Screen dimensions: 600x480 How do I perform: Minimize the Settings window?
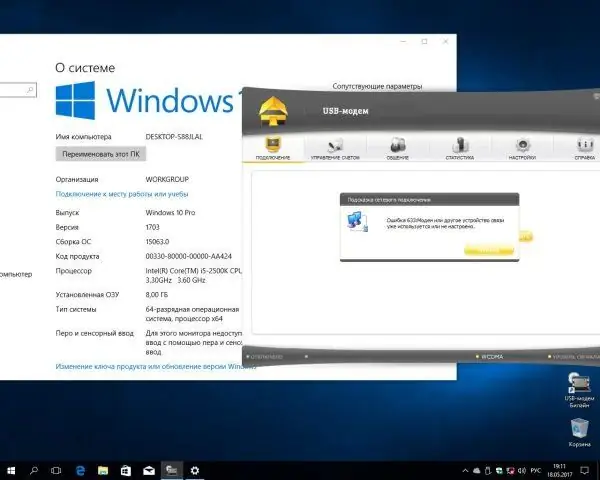[x=404, y=41]
